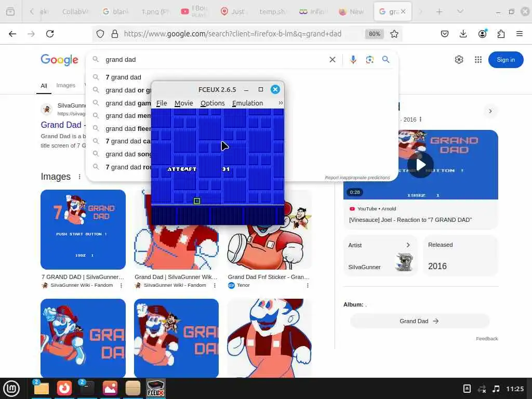
Task: Open terminal from taskbar
Action: tap(87, 389)
